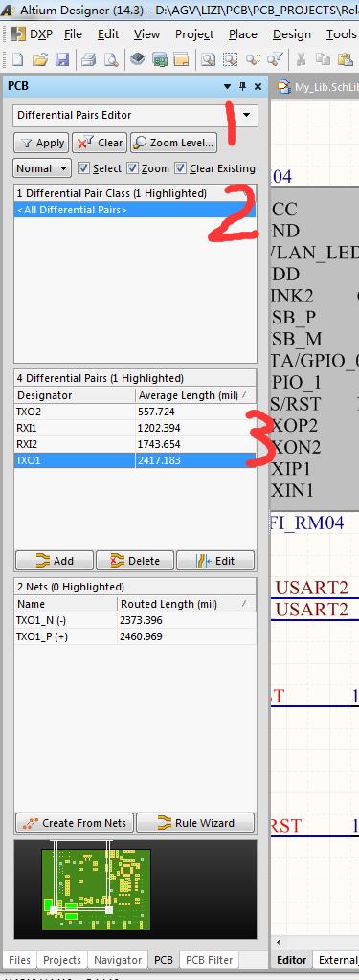Image resolution: width=359 pixels, height=980 pixels.
Task: Select the RXI2 differential pair row
Action: pyautogui.click(x=135, y=444)
